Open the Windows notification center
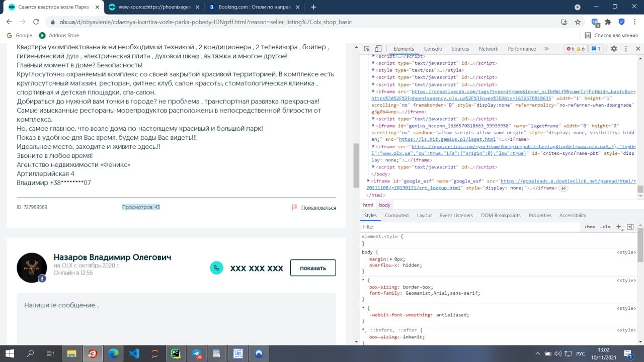Screen dimensions: 644x362 (x=628, y=353)
